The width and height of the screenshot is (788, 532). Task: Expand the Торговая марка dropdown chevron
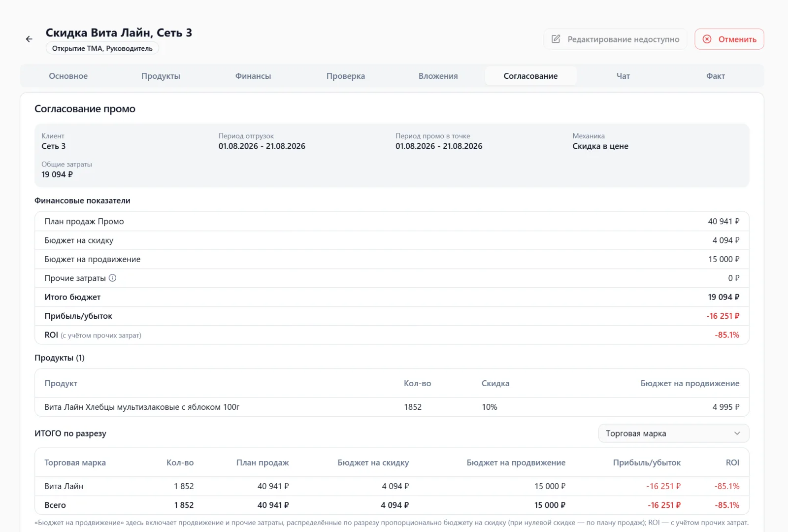tap(737, 433)
